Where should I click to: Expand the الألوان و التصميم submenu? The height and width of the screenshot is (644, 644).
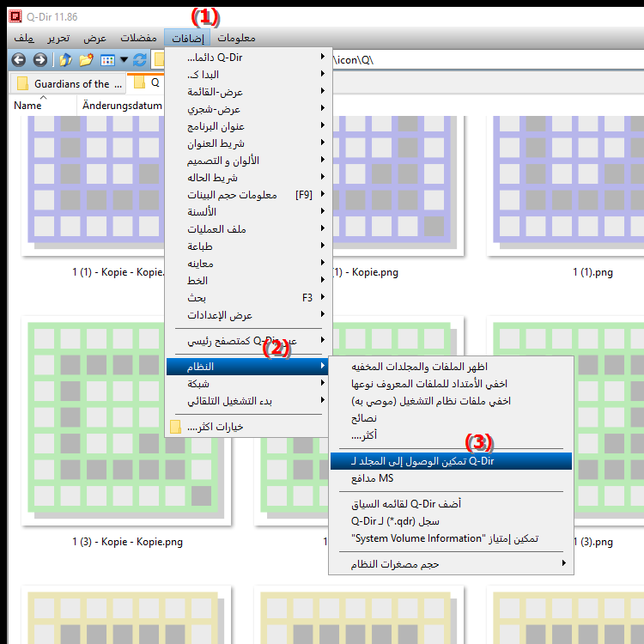(248, 161)
